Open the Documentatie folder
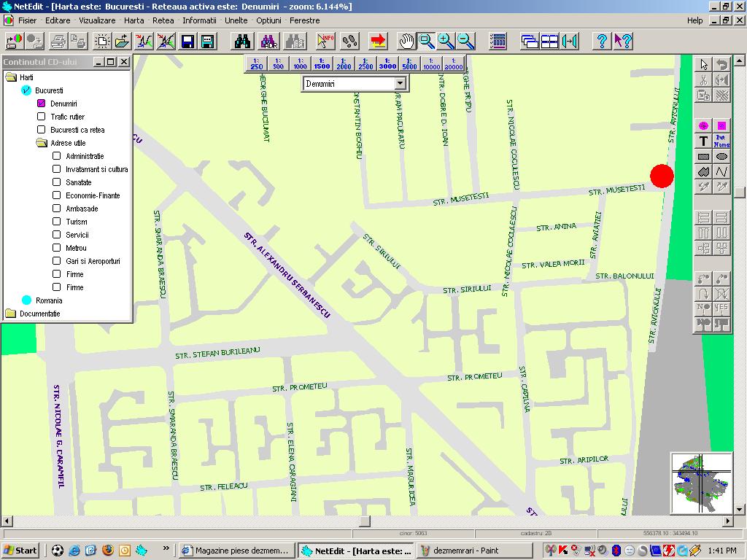 pos(10,314)
